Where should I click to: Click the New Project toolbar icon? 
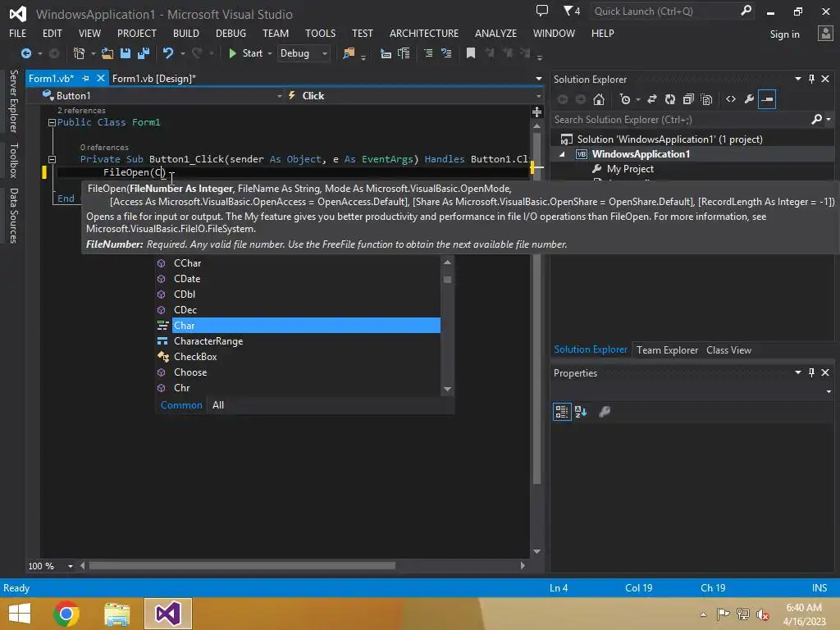pyautogui.click(x=79, y=53)
